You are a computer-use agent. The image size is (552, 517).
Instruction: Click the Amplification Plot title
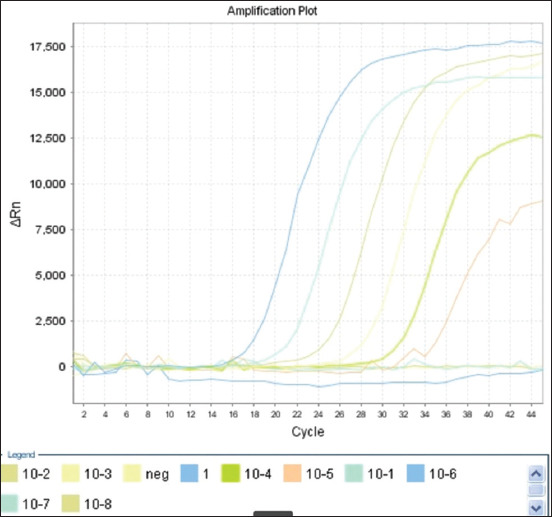click(x=272, y=11)
